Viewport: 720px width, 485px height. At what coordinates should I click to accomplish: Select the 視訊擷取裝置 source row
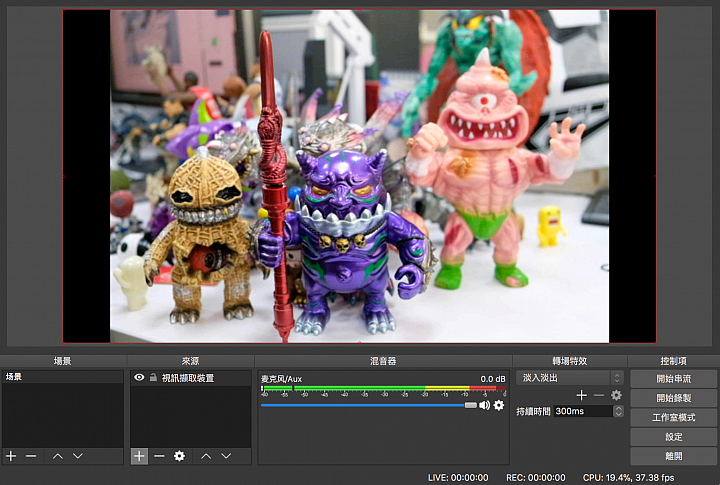pyautogui.click(x=191, y=378)
